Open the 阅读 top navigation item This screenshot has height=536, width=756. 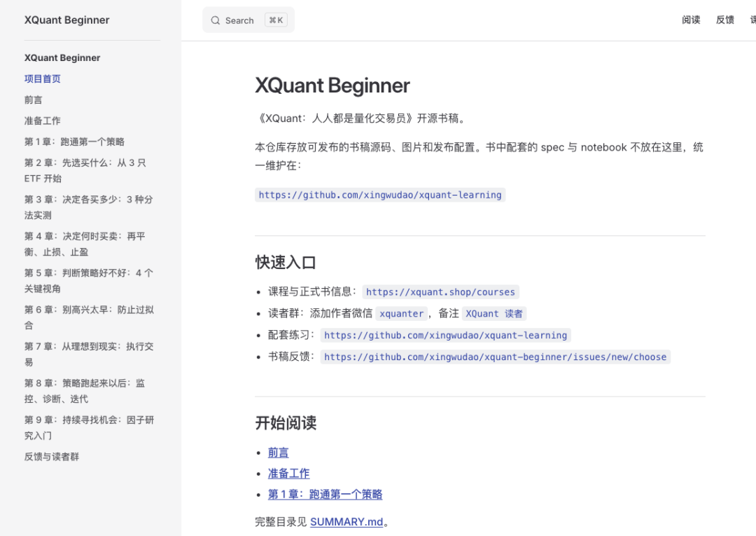coord(691,20)
